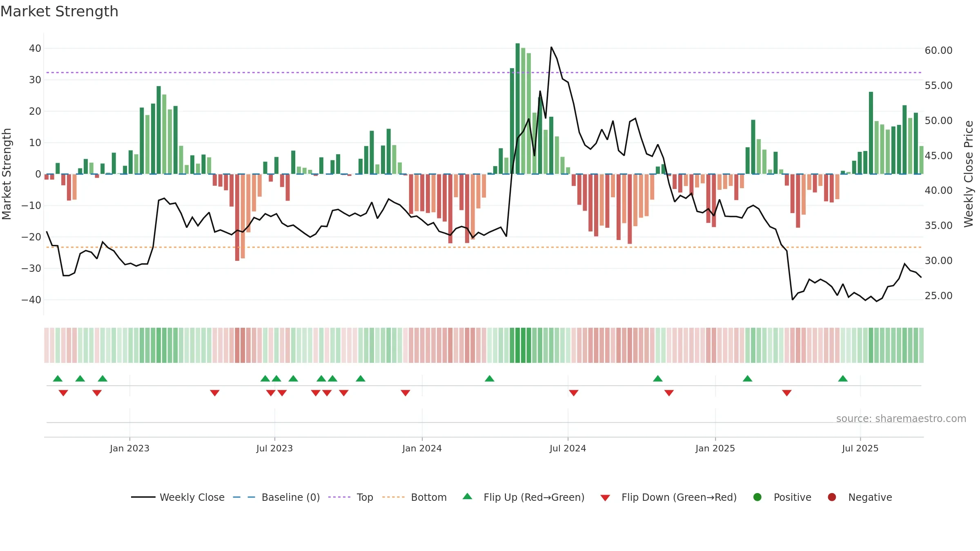Click the −40 tick on strength axis
This screenshot has width=980, height=551.
[31, 300]
